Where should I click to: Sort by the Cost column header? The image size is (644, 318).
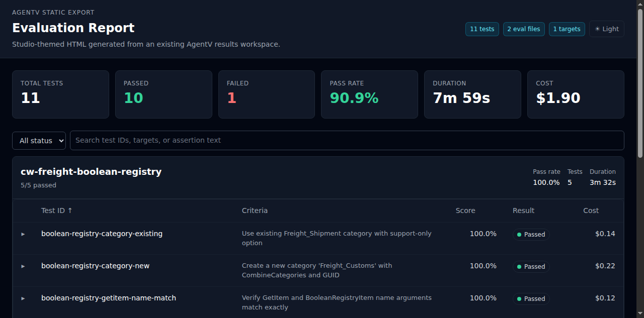click(591, 210)
